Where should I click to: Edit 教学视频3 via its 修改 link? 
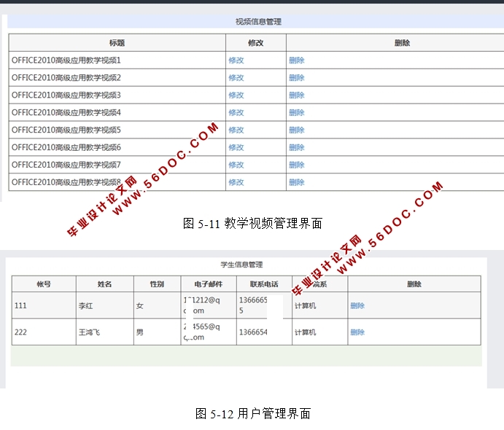click(x=236, y=95)
